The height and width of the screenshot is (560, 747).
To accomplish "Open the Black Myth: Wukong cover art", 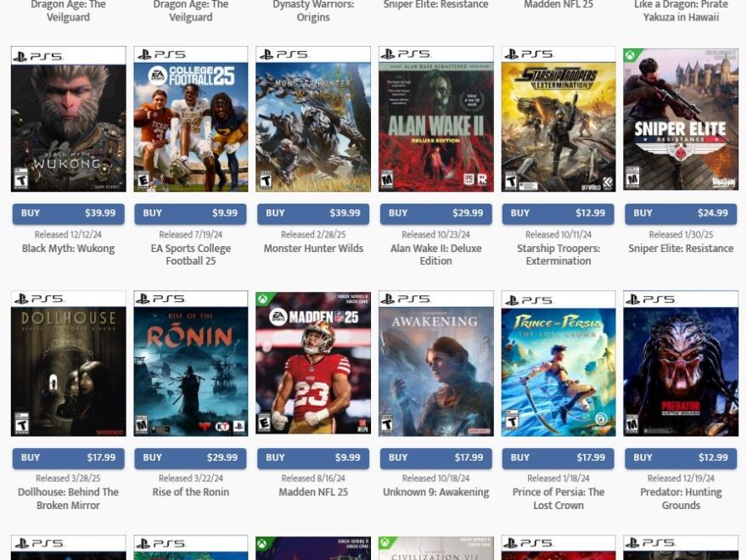I will (x=69, y=119).
